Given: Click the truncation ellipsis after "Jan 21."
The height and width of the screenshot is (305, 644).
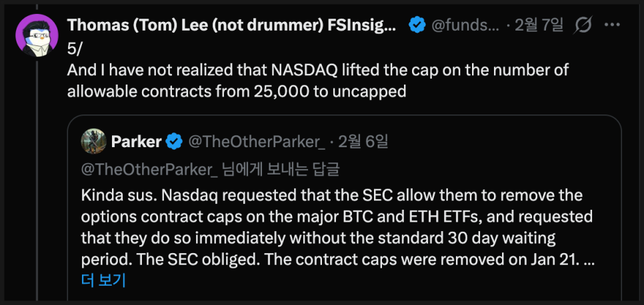Looking at the screenshot, I should click(589, 260).
